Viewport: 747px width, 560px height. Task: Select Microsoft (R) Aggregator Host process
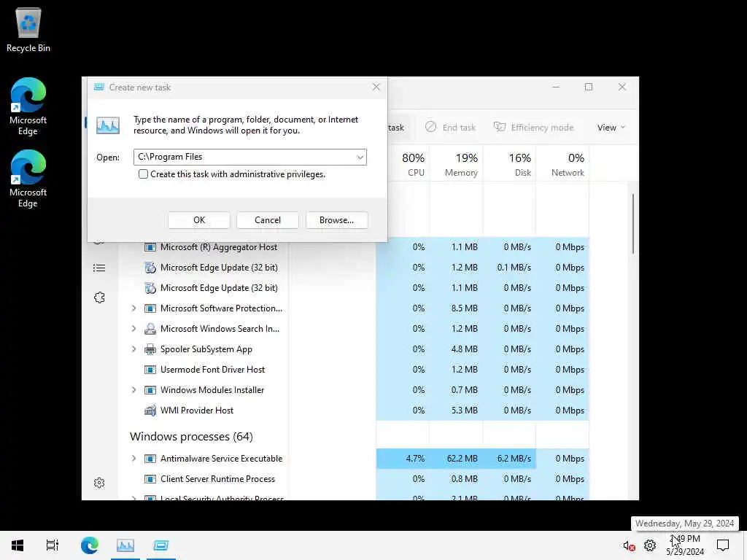219,247
